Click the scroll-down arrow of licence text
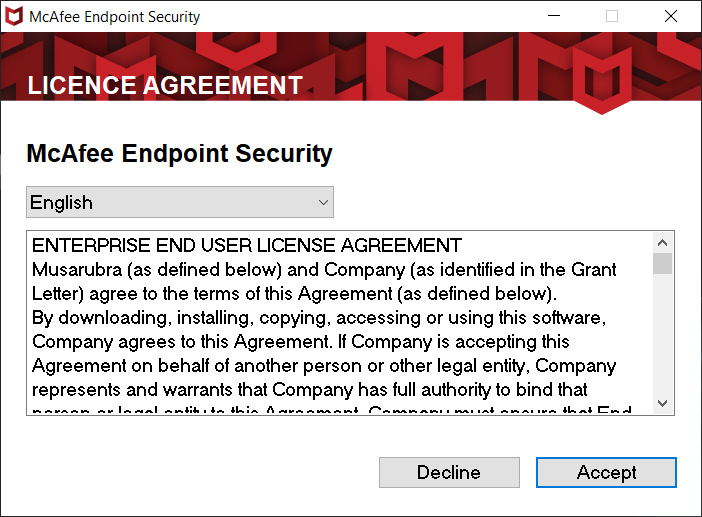This screenshot has width=702, height=517. [x=663, y=403]
